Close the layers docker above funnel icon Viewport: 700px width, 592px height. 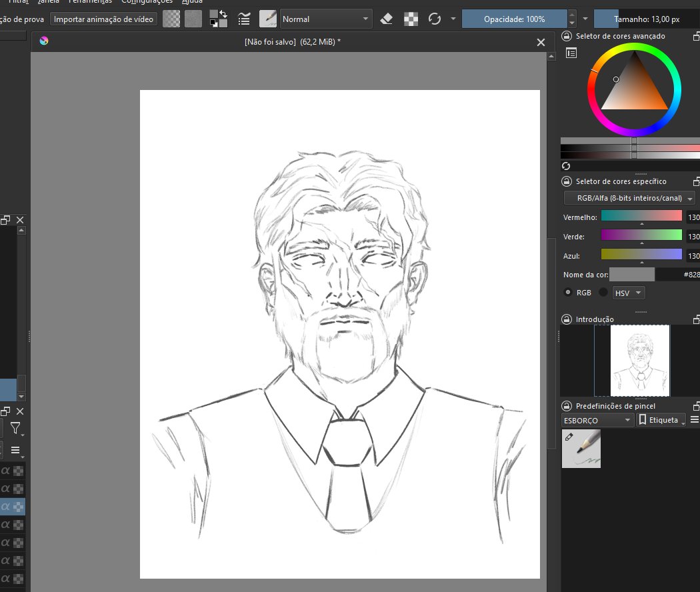(x=20, y=411)
